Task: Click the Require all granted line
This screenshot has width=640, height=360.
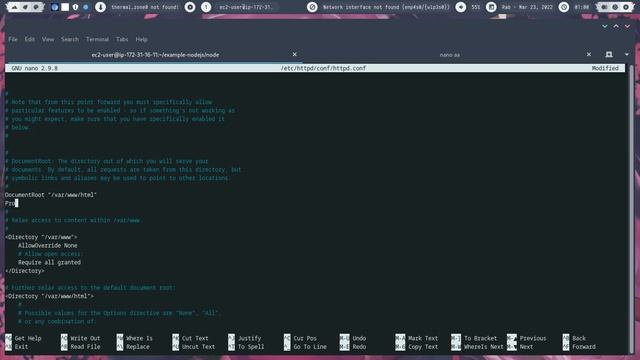Action: (49, 262)
